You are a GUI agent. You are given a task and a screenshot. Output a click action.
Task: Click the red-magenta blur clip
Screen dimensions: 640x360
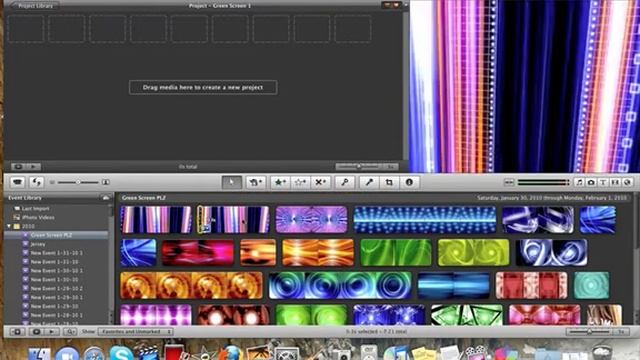[x=198, y=252]
